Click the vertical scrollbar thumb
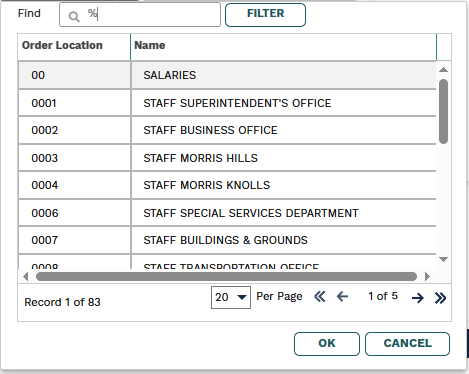Viewport: 469px width, 374px height. click(443, 111)
